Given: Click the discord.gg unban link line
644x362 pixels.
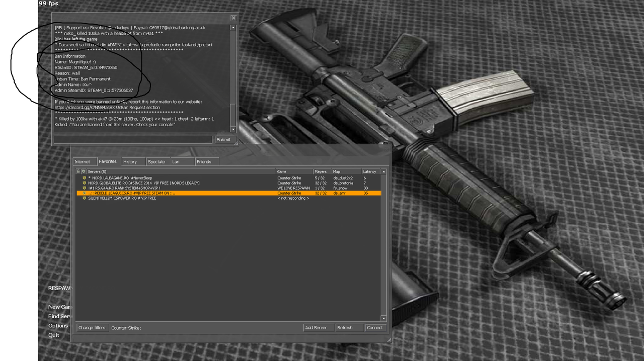Looking at the screenshot, I should tap(107, 107).
